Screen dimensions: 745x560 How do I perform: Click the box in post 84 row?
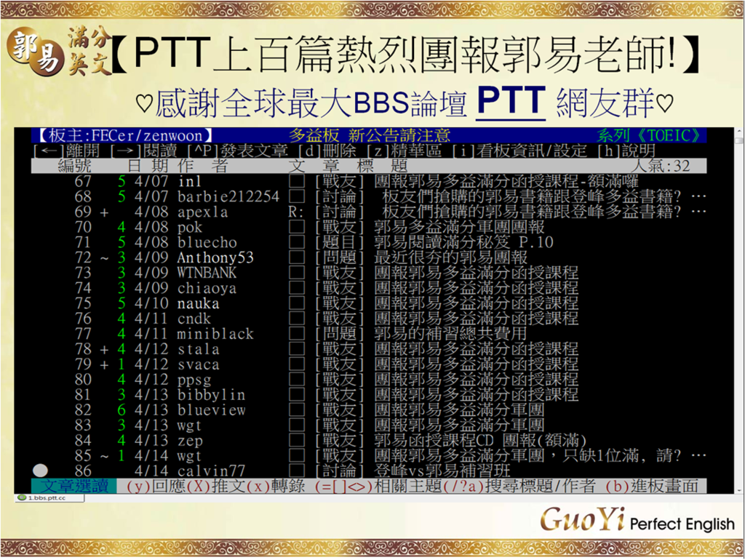click(297, 440)
